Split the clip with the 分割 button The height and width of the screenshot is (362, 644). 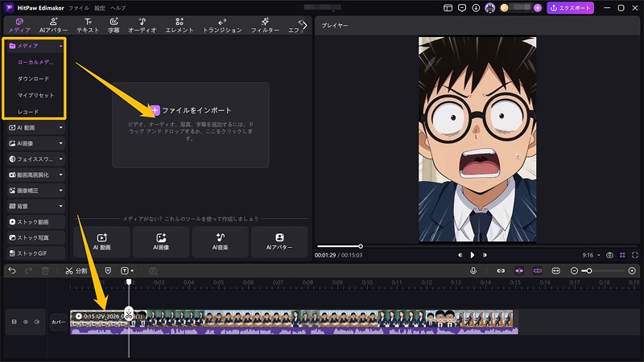tap(76, 271)
